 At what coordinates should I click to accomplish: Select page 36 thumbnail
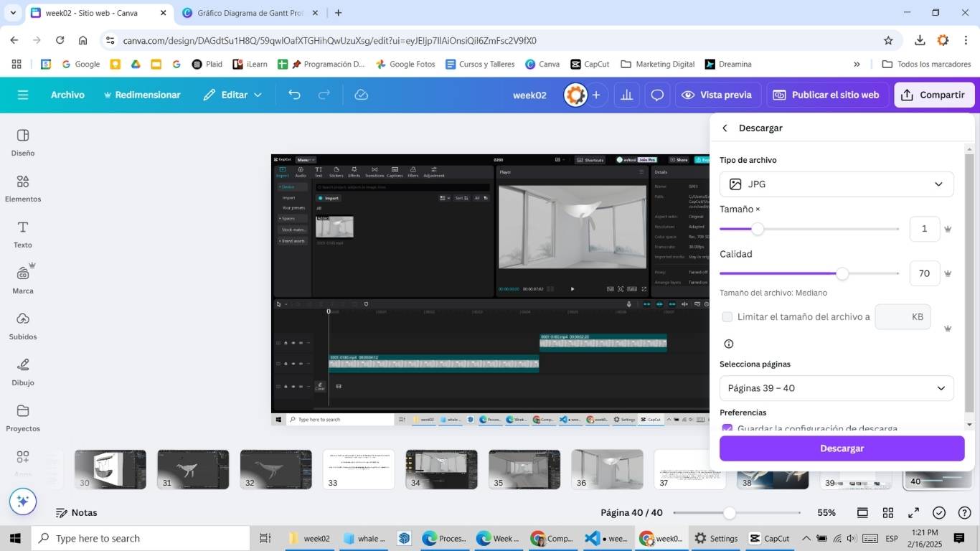click(x=607, y=469)
